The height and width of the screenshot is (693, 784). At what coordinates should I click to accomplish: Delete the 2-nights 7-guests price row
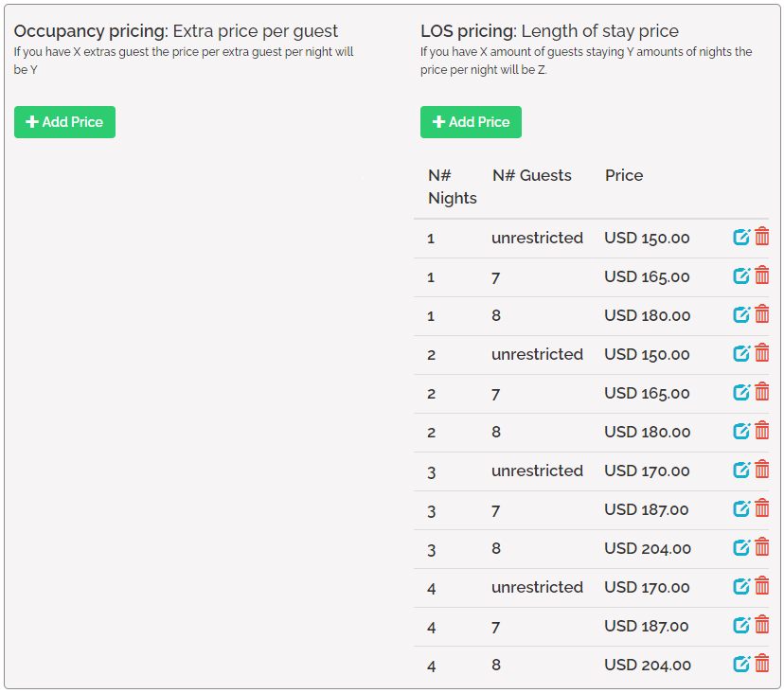(762, 392)
